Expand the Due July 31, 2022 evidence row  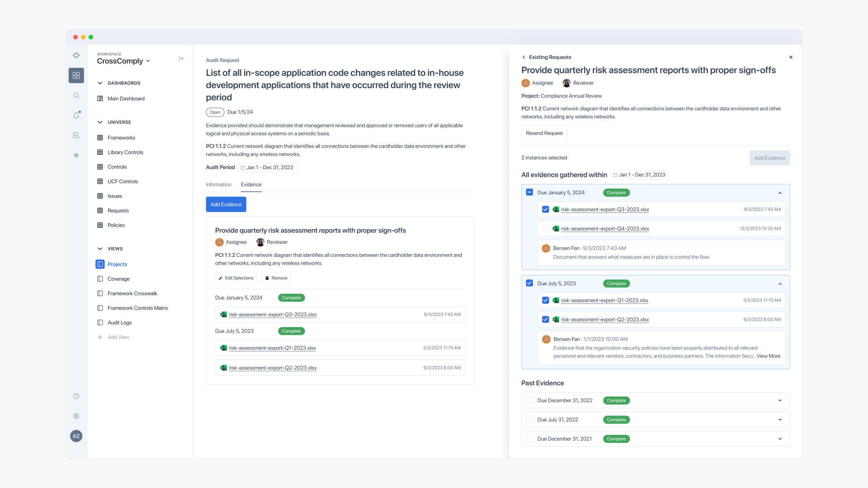pos(780,419)
